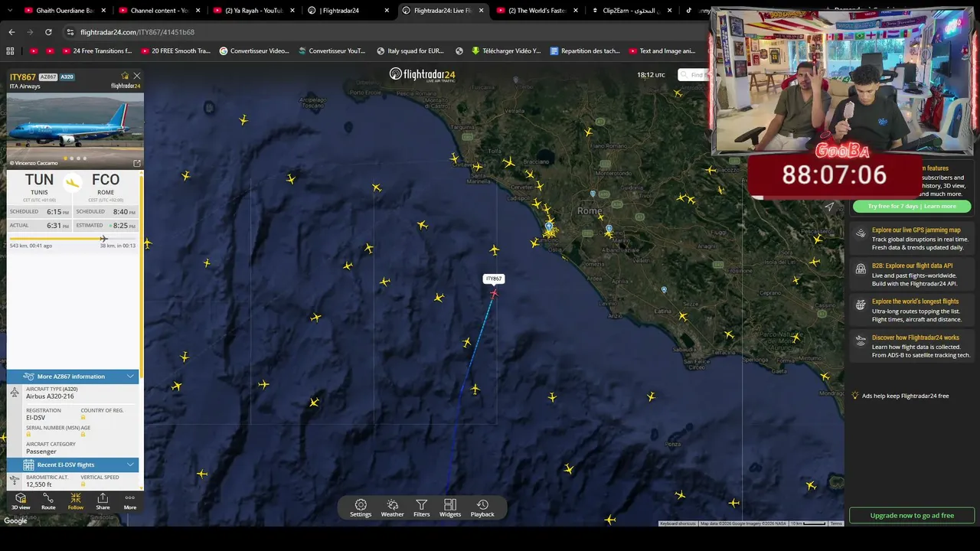
Task: Toggle Follow mode for the aircraft
Action: tap(75, 501)
